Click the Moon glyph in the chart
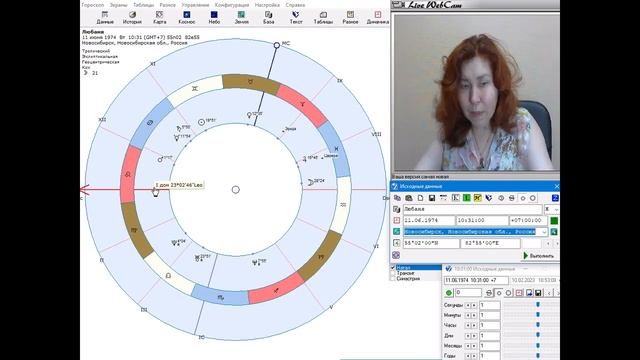 point(311,182)
